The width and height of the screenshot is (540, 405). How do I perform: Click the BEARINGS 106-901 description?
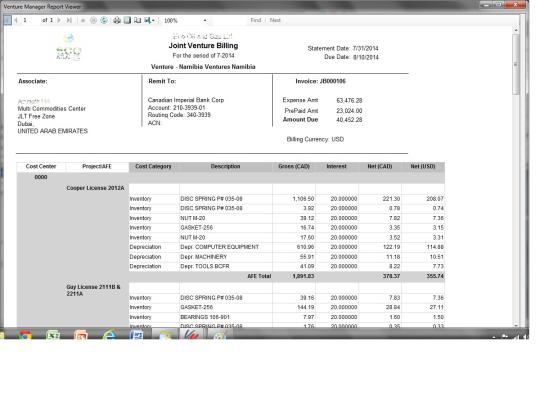click(x=205, y=317)
